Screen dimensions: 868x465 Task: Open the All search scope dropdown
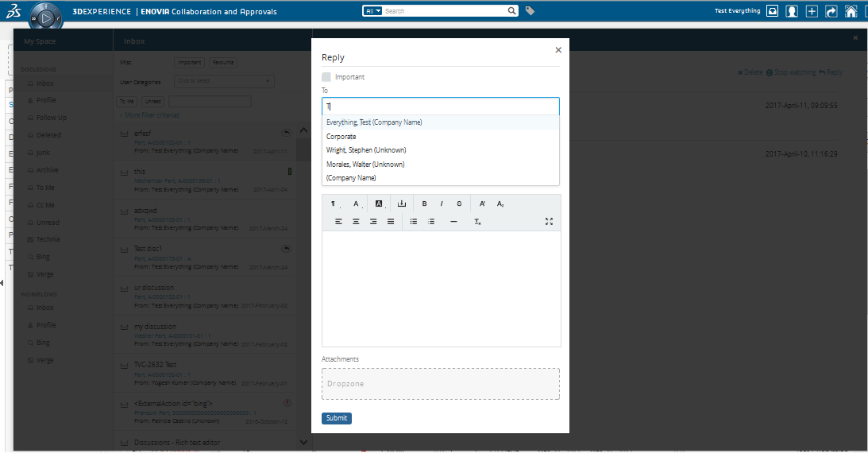[372, 11]
